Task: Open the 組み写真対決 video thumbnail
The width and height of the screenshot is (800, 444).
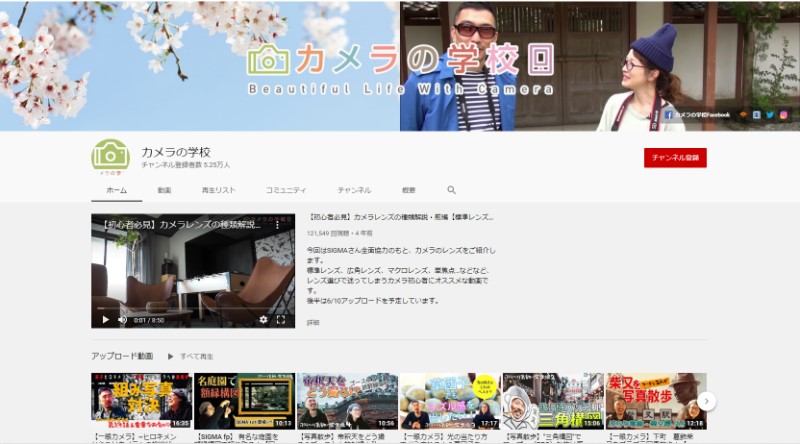Action: pyautogui.click(x=141, y=401)
